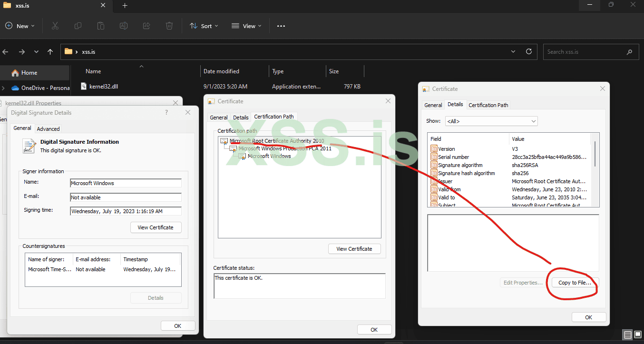The width and height of the screenshot is (644, 344).
Task: Click OK in certification path Certificate dialog
Action: pos(374,330)
